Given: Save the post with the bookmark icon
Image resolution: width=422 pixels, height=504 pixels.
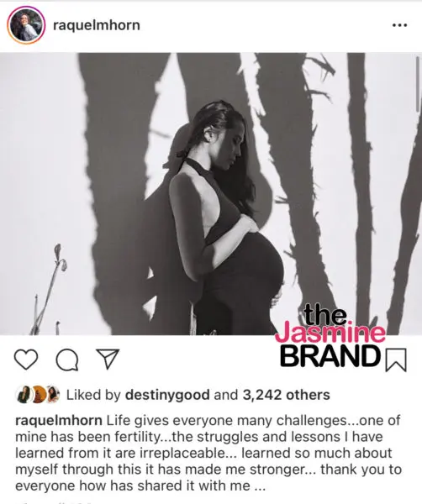Looking at the screenshot, I should click(396, 360).
